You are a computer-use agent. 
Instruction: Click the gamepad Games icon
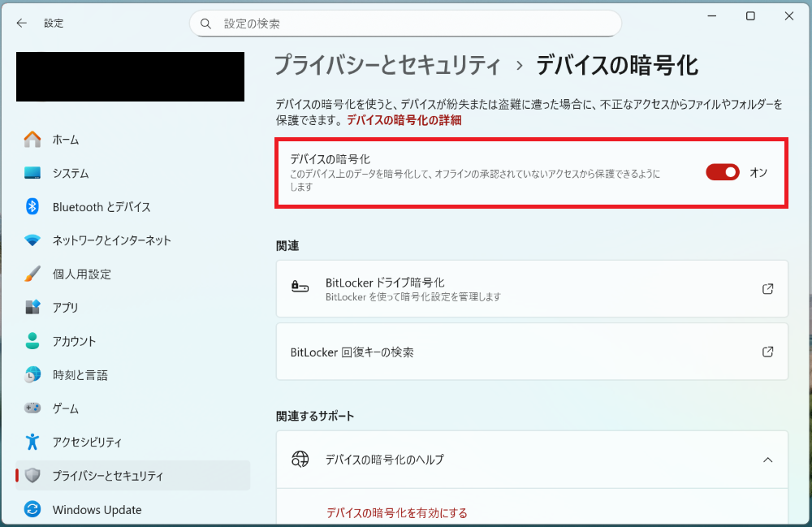click(x=32, y=408)
